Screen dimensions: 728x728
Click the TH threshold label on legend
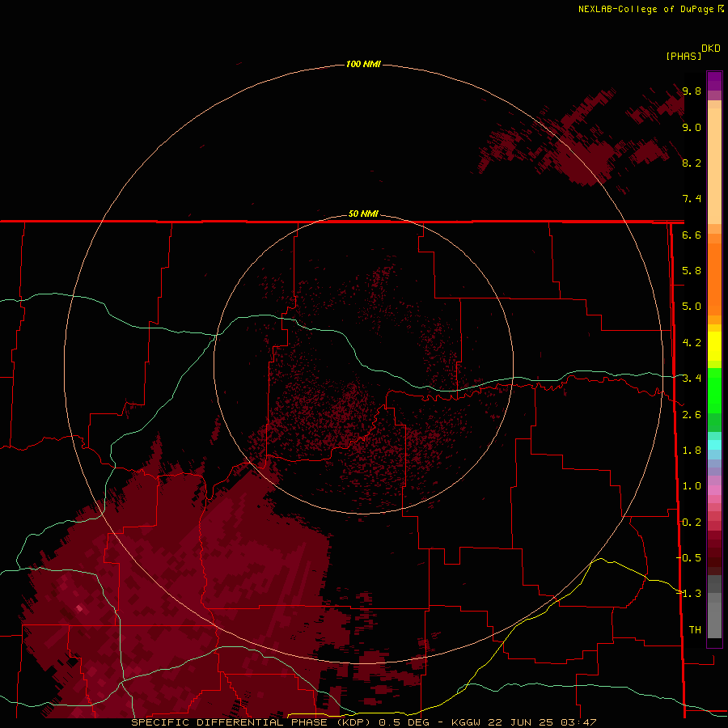[695, 630]
